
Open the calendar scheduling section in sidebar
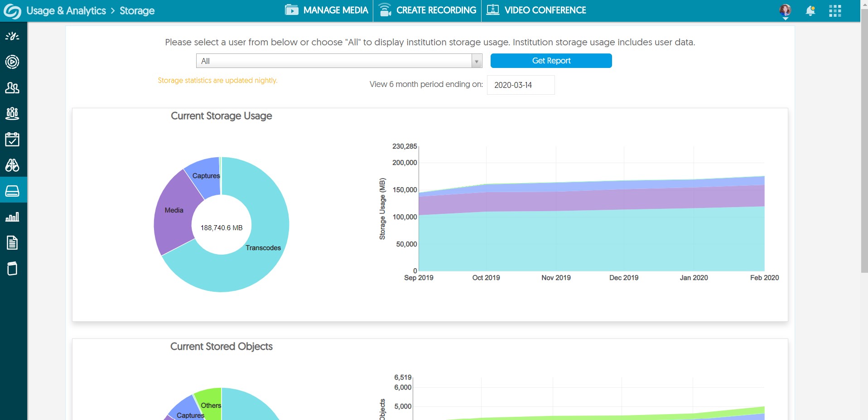pos(12,139)
